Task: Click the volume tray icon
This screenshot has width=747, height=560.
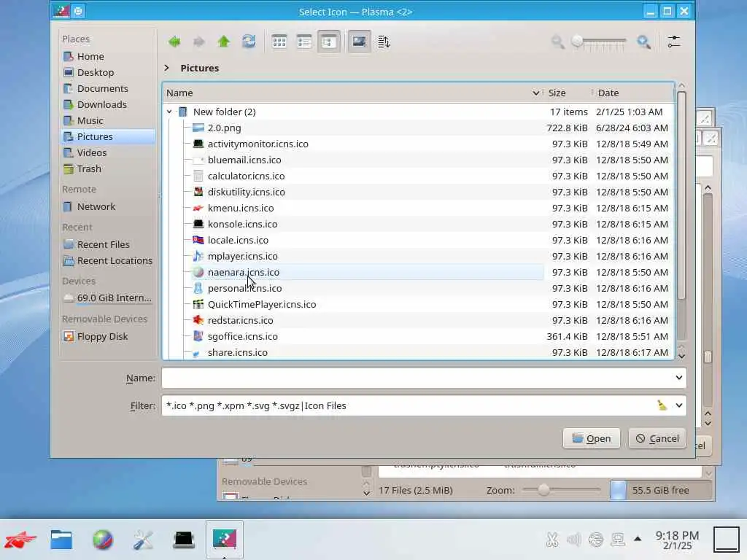Action: pyautogui.click(x=573, y=540)
